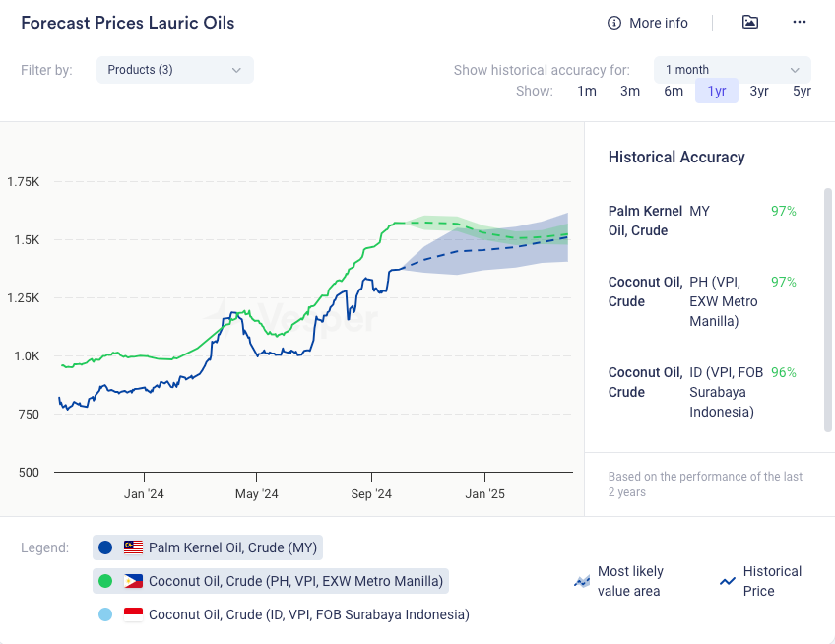
Task: Click the chevron arrow in Products filter
Action: pos(236,70)
